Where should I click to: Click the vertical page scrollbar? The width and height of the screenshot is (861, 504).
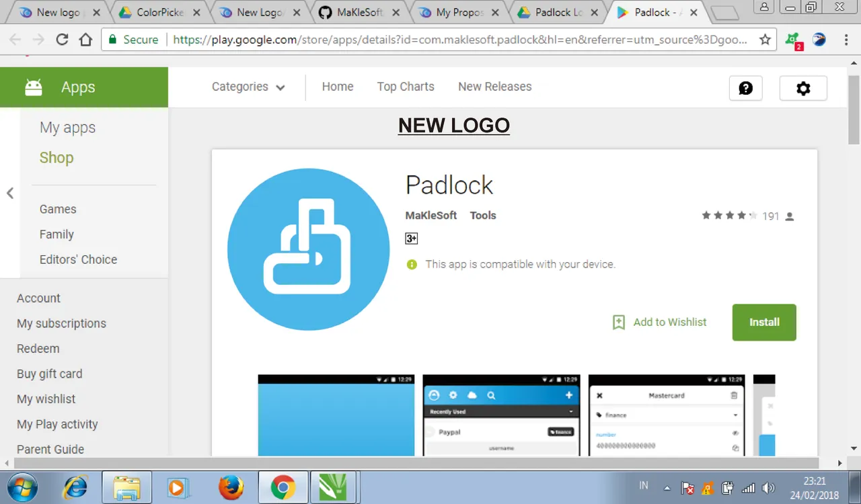click(854, 110)
